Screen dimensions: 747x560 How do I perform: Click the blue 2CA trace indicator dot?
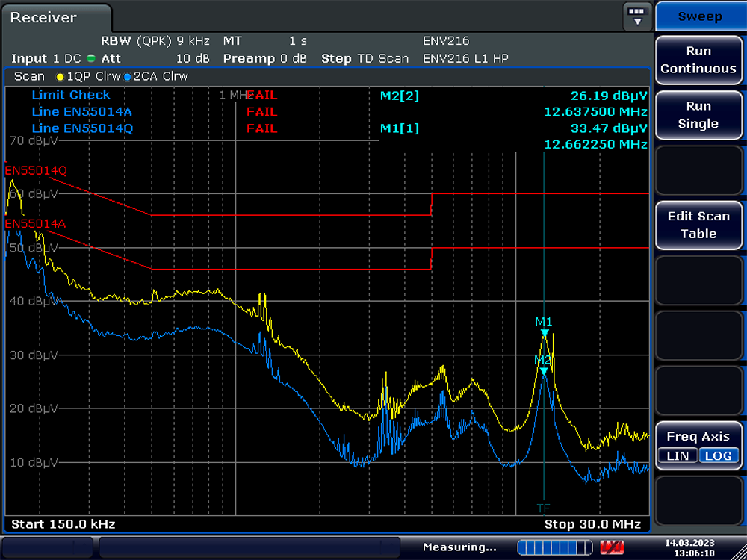pos(127,77)
